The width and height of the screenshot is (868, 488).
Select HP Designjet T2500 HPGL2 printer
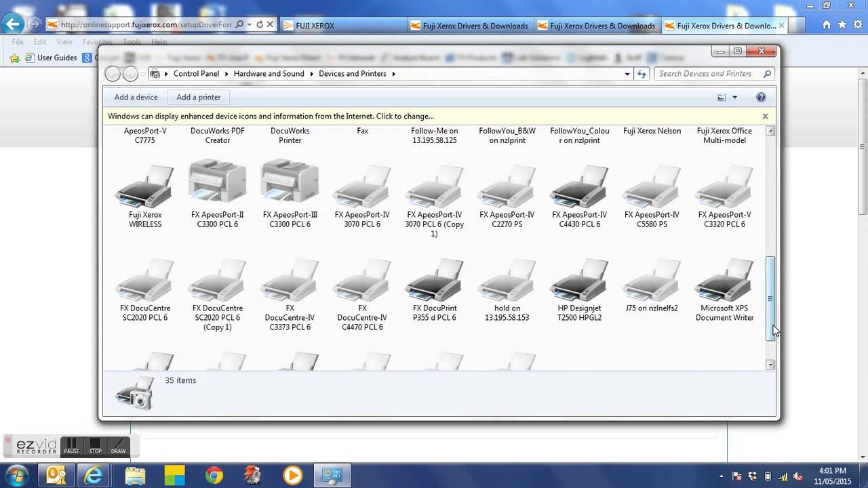tap(579, 289)
